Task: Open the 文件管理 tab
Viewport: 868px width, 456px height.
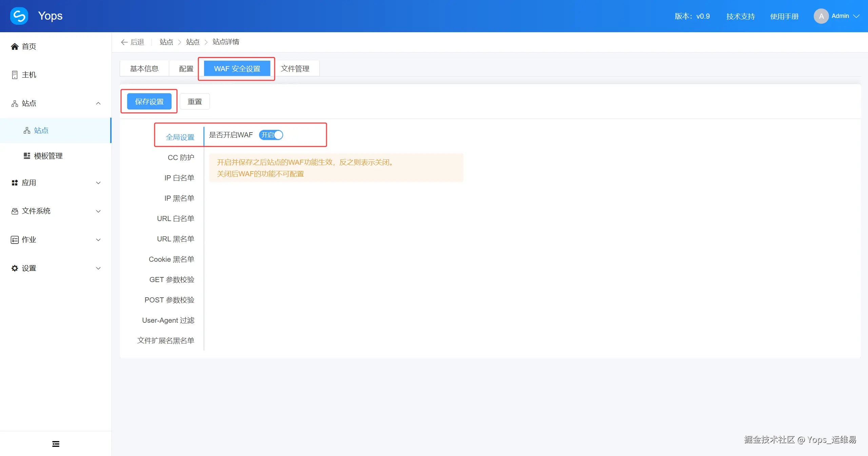Action: 295,68
